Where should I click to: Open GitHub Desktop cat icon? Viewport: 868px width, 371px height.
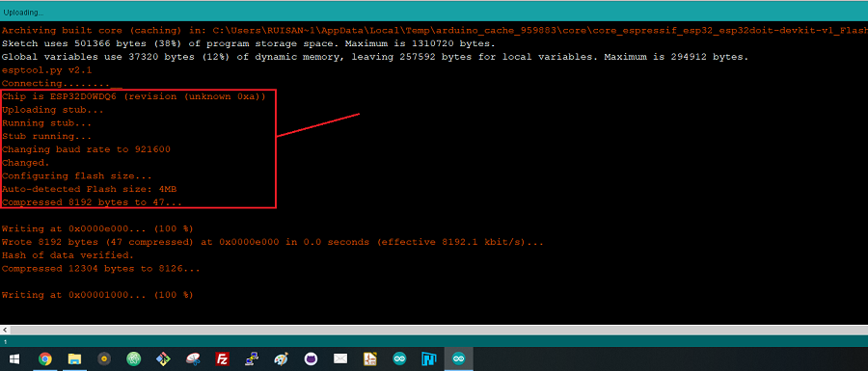click(312, 359)
